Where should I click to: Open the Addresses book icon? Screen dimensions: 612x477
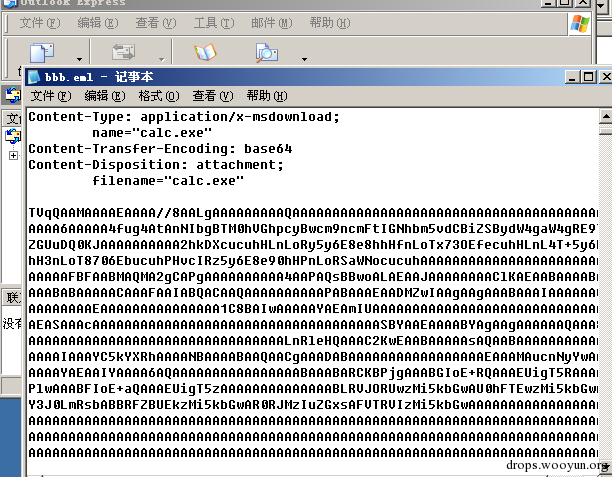[205, 52]
